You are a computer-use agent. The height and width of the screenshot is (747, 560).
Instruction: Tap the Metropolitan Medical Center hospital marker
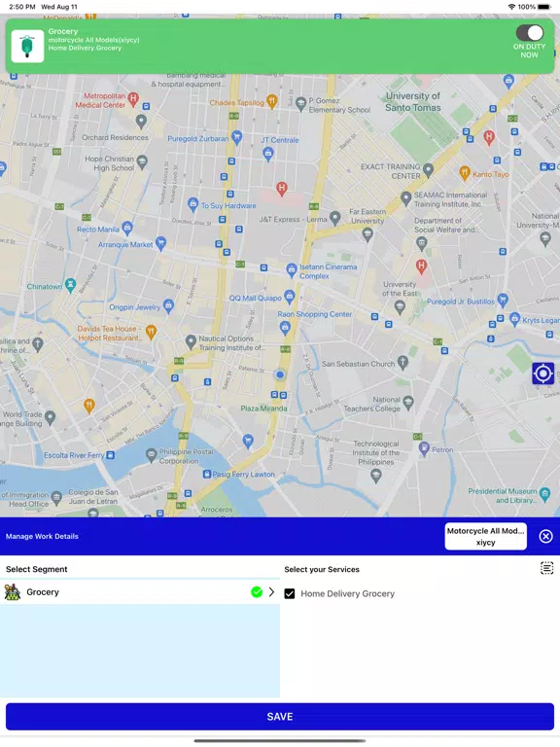coord(134,98)
